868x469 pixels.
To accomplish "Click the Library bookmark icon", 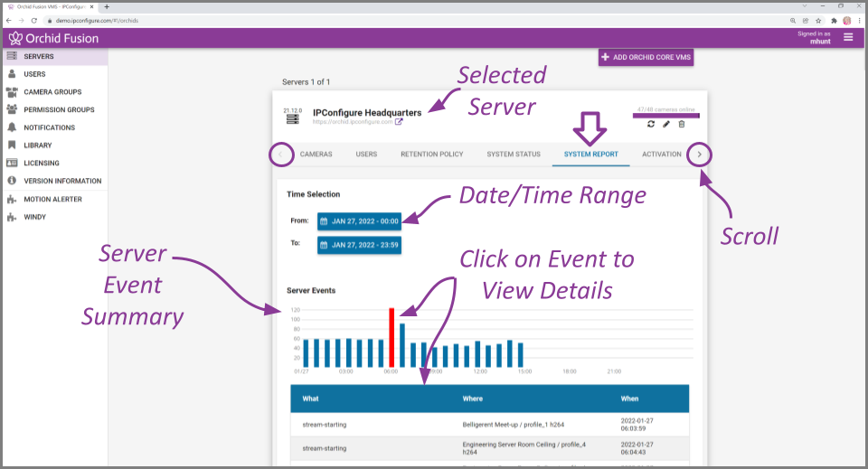I will [12, 145].
